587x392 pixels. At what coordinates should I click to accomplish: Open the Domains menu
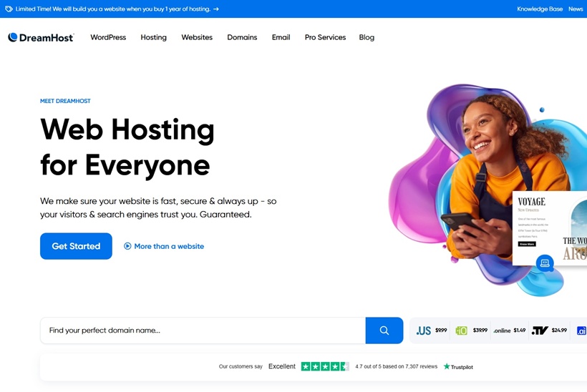[x=242, y=37]
